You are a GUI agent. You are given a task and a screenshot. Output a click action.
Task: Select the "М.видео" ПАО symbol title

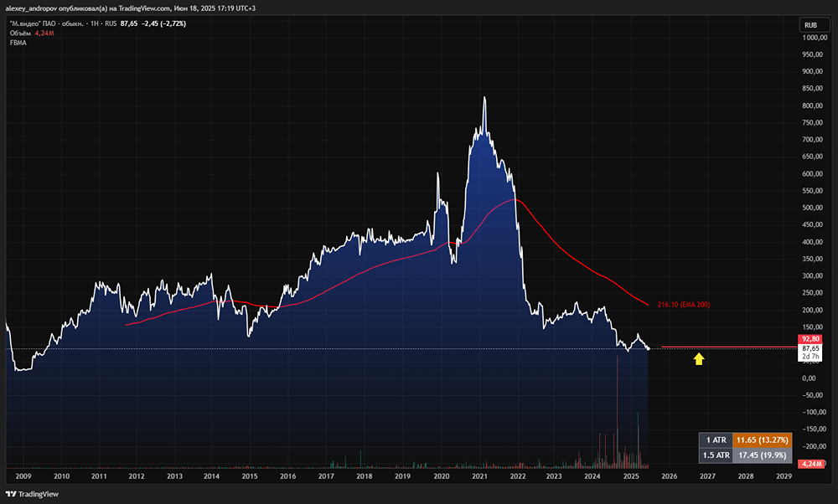46,23
